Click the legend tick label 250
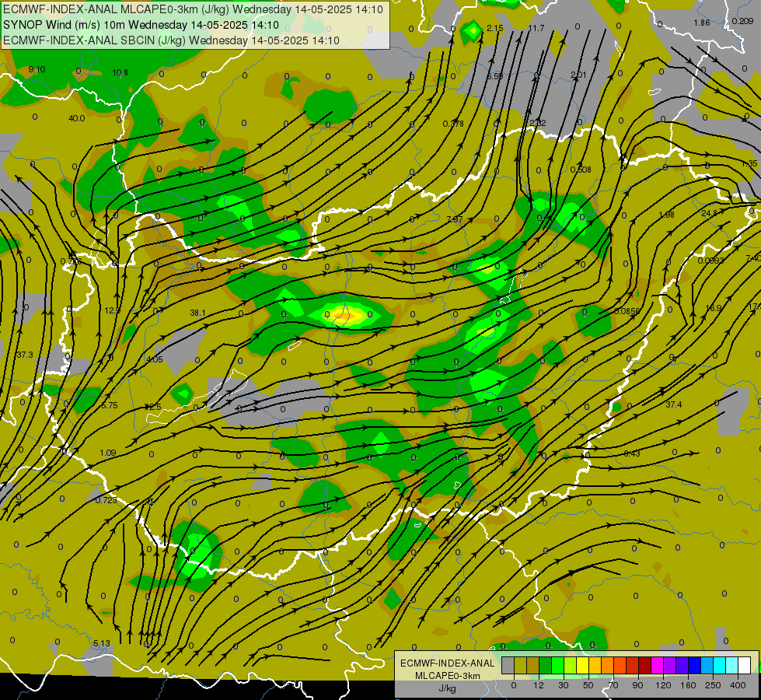This screenshot has width=761, height=700. [x=713, y=685]
